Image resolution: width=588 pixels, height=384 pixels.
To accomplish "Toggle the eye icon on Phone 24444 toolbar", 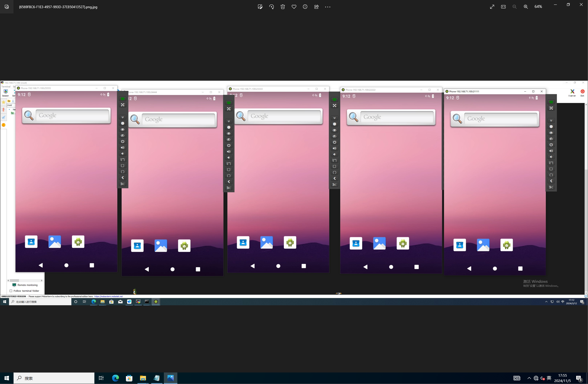I will coord(229,134).
